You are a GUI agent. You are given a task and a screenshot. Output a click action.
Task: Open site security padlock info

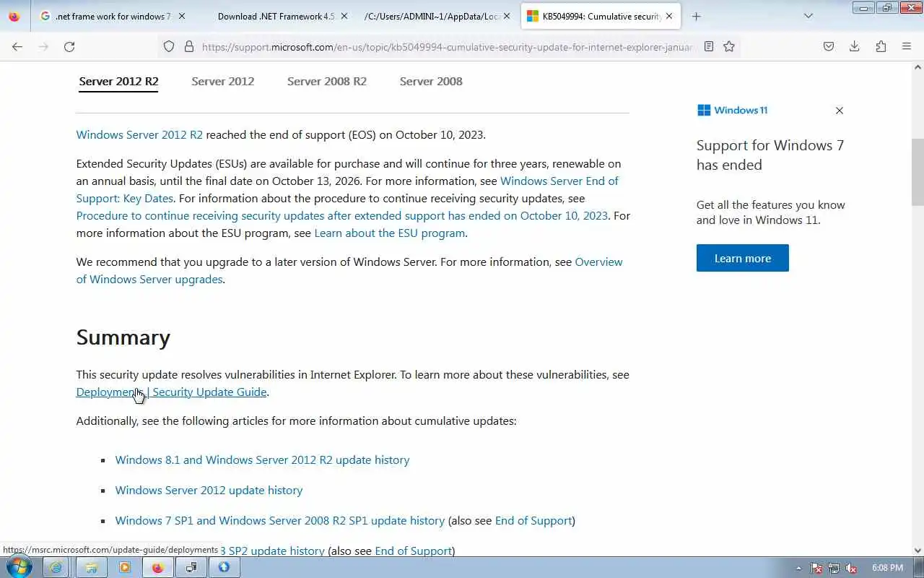coord(189,46)
